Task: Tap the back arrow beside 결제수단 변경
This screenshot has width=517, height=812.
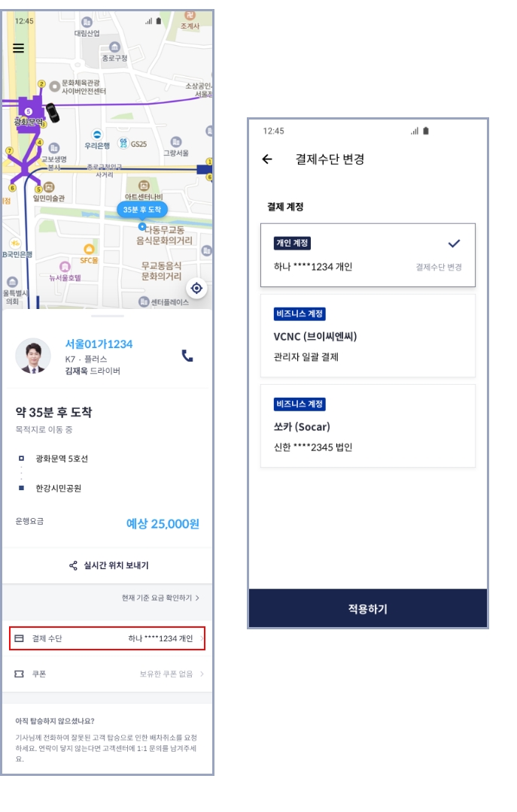Action: 267,159
